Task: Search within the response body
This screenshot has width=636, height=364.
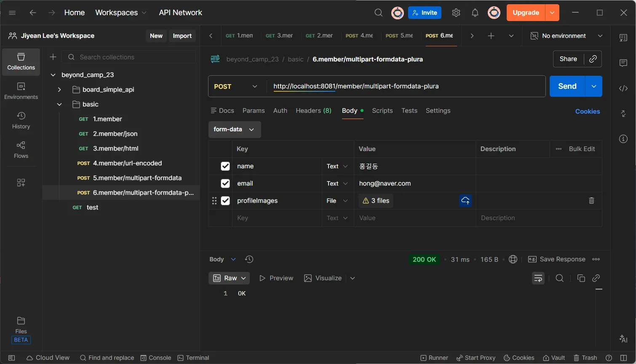Action: click(x=560, y=278)
